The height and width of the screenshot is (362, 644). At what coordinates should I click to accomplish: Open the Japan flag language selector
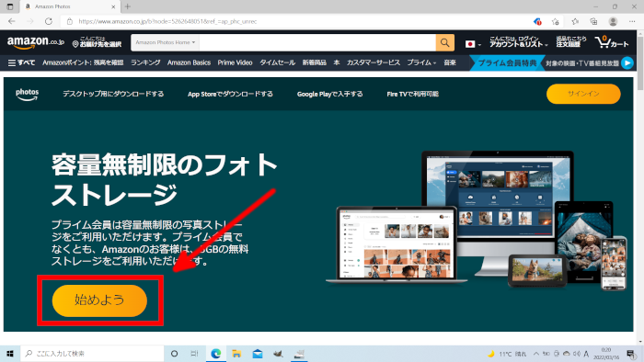(473, 43)
